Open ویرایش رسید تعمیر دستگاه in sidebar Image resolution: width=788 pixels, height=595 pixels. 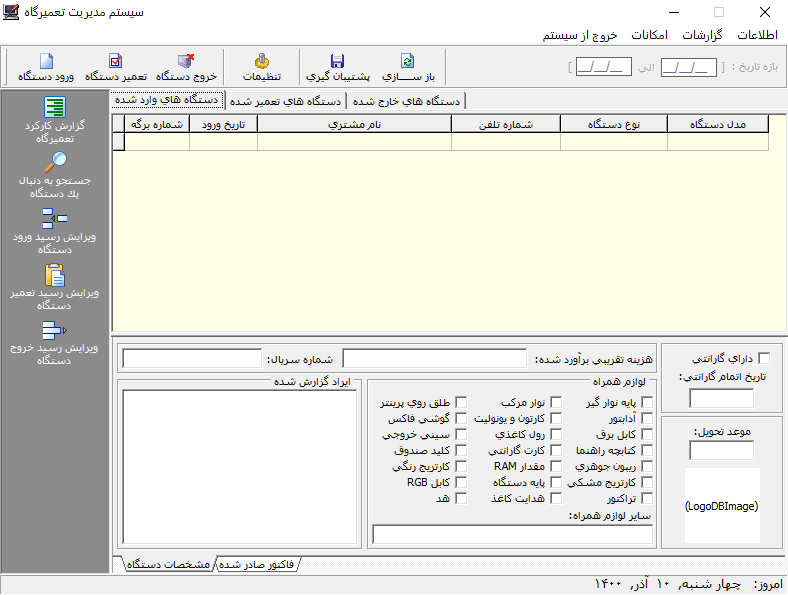(55, 275)
